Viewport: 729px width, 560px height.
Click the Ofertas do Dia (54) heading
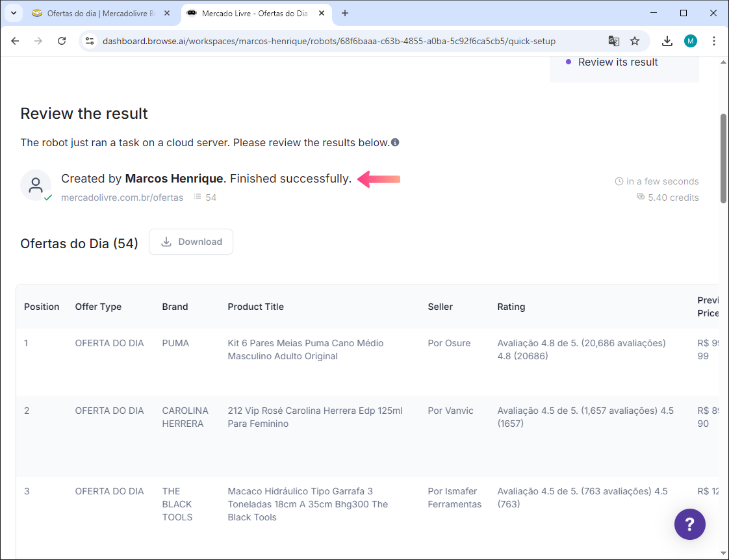(x=79, y=244)
